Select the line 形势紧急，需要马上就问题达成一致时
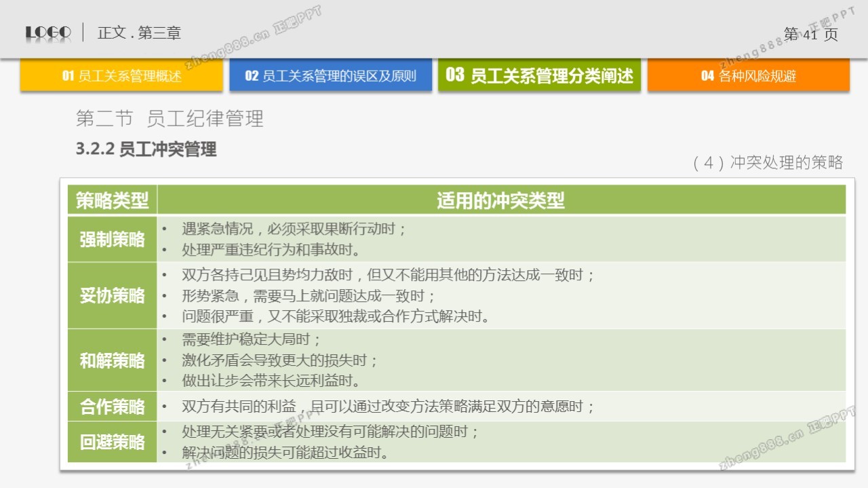The height and width of the screenshot is (488, 868). [309, 296]
